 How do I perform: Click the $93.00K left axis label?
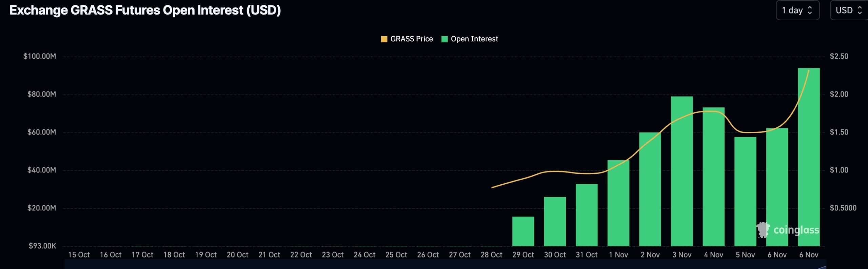click(42, 246)
